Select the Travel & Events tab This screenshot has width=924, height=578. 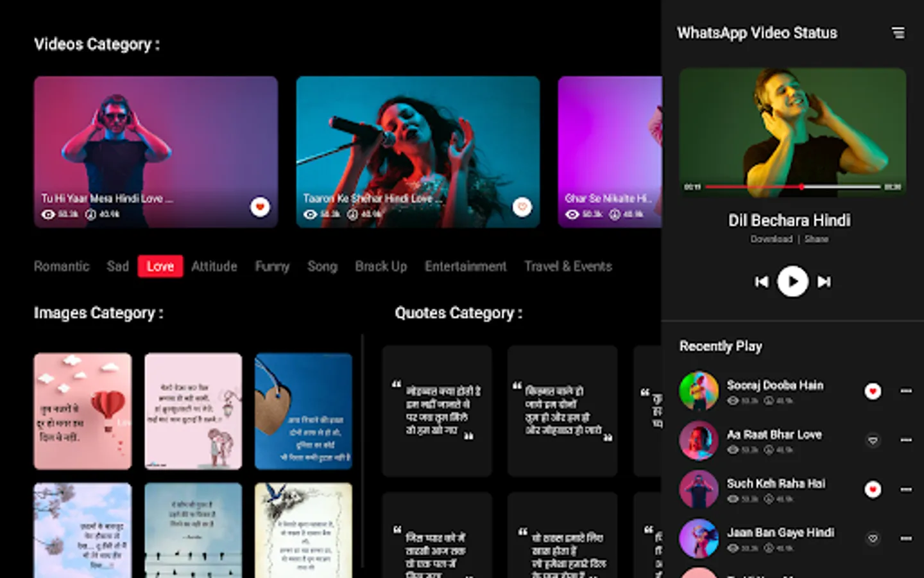(568, 267)
